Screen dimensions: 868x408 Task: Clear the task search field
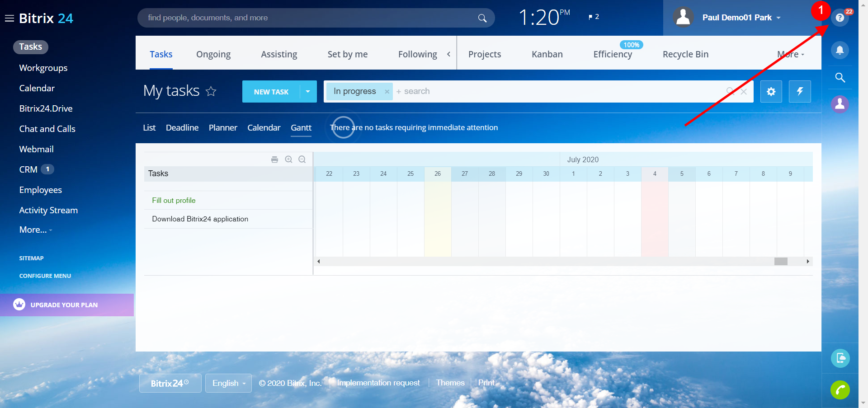click(744, 92)
